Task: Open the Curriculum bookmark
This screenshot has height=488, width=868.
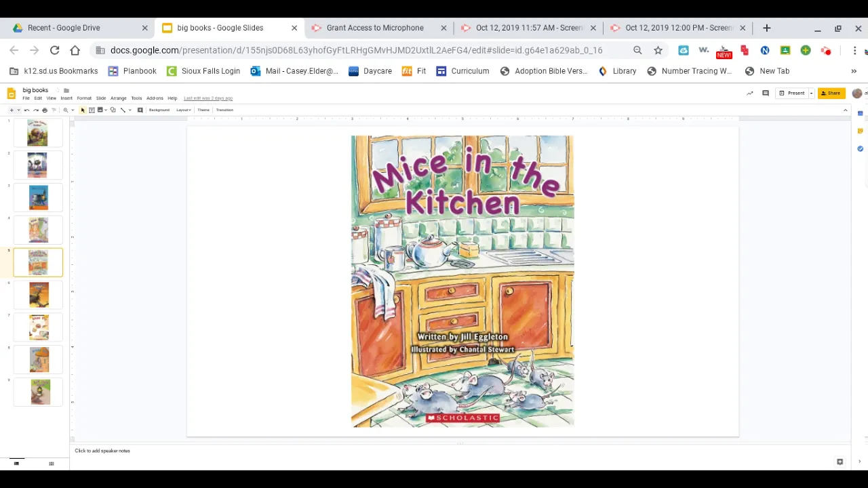Action: (x=462, y=70)
